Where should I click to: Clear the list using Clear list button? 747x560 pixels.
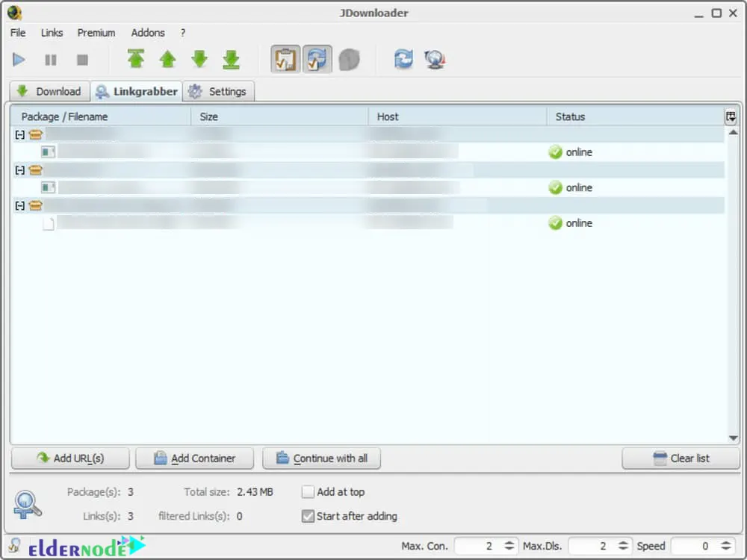click(680, 458)
